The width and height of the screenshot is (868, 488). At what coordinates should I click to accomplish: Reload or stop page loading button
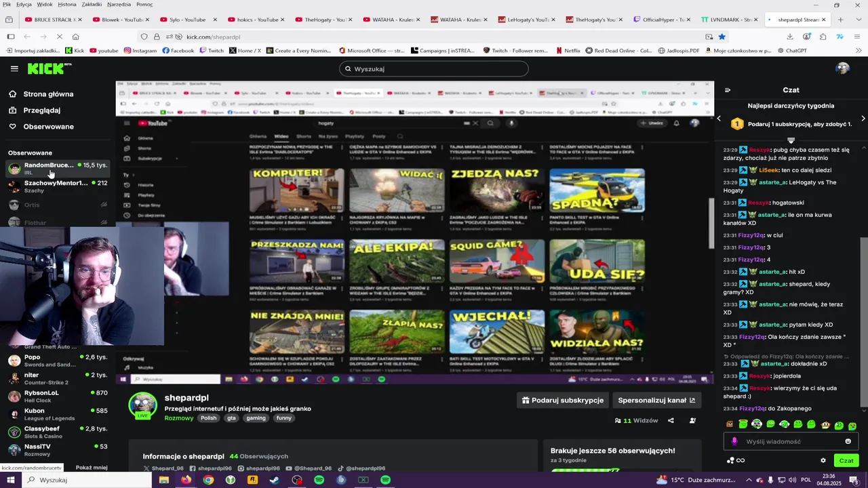coord(59,37)
